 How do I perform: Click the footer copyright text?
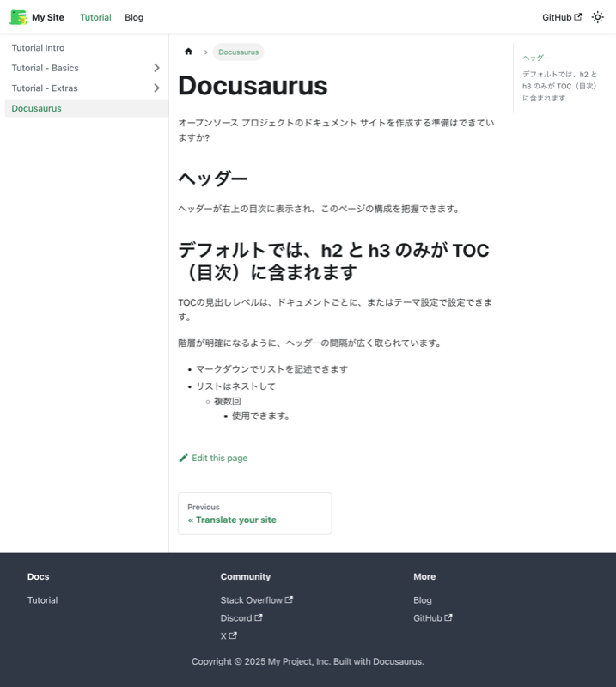(x=308, y=661)
